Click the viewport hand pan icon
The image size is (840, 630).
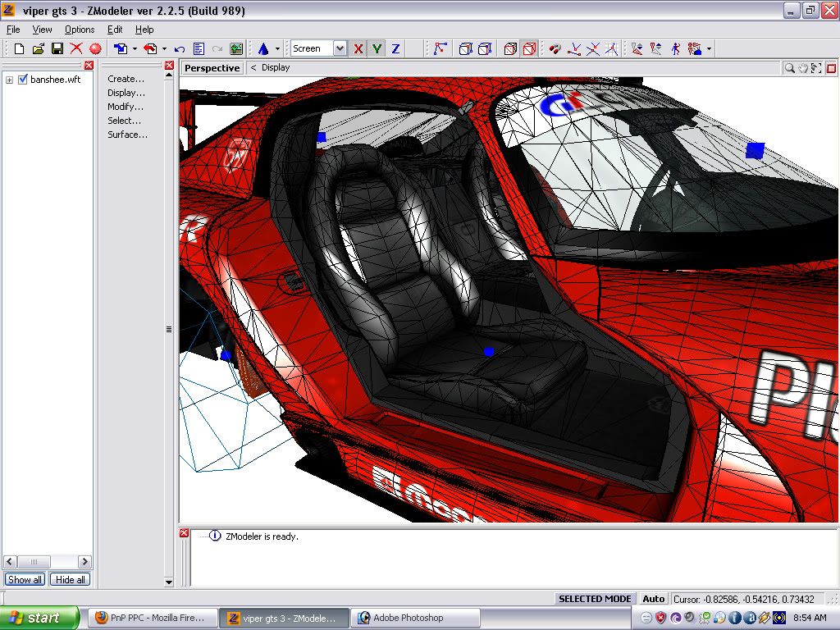pyautogui.click(x=803, y=68)
